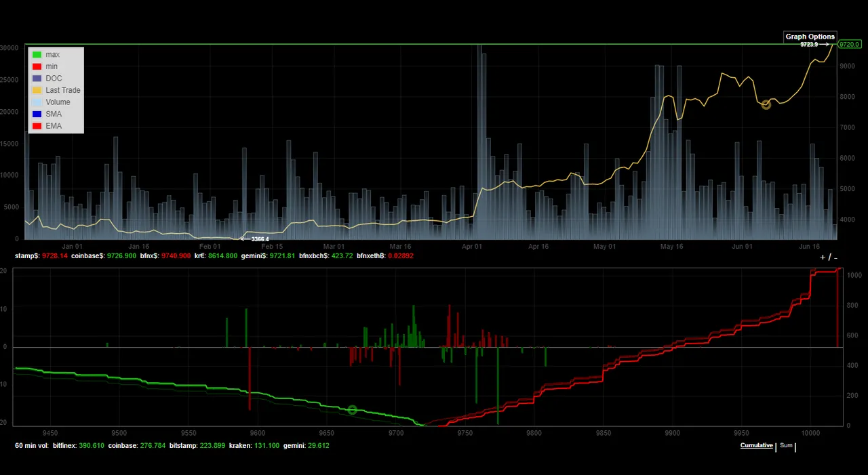Click the 10000 depth axis label
868x475 pixels.
click(x=811, y=432)
